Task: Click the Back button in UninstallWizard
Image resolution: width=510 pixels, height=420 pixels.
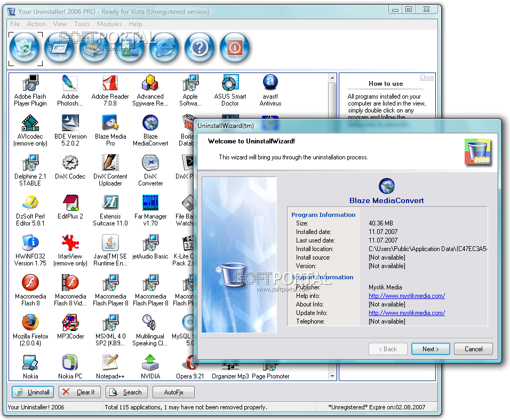Action: (388, 349)
